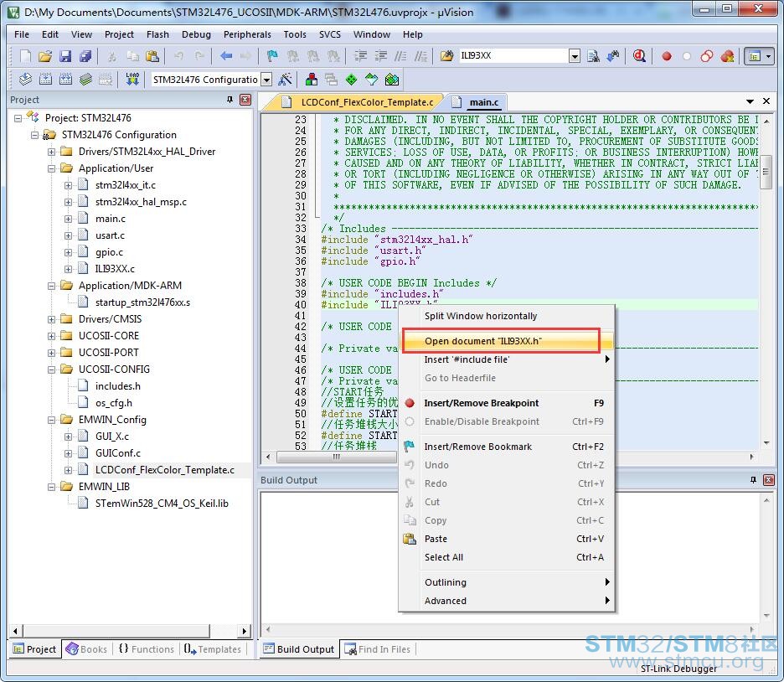Viewport: 784px width, 682px height.
Task: Expand the Insert '#include file' submenu
Action: coord(507,359)
